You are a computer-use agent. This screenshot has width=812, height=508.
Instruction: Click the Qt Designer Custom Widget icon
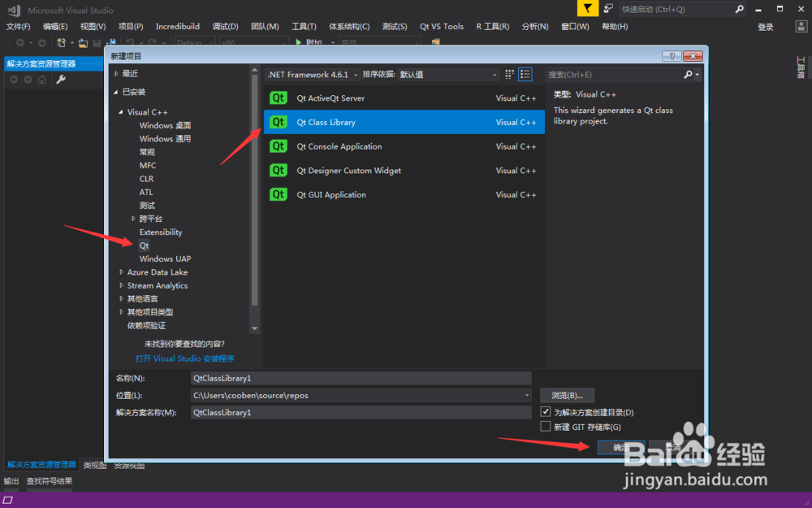[x=278, y=170]
